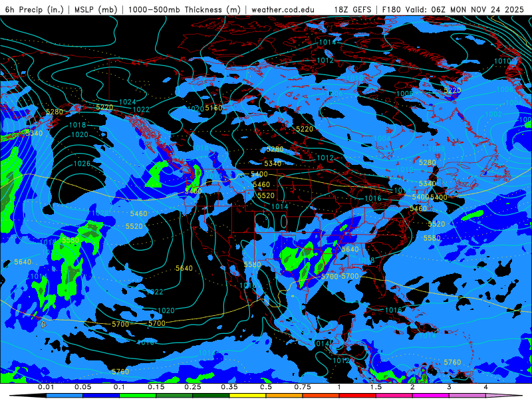Image resolution: width=532 pixels, height=399 pixels.
Task: Click '1000-500mb Thickness (m)' header text
Action: 184,9
